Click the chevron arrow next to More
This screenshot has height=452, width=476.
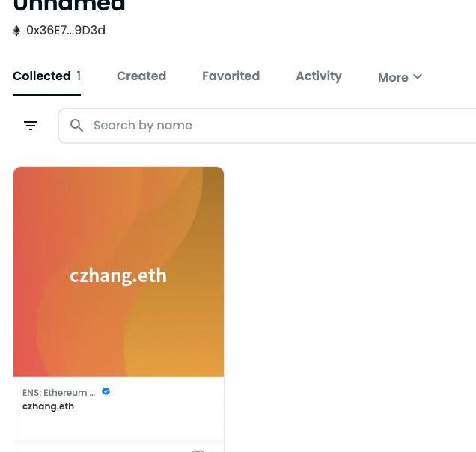[418, 76]
